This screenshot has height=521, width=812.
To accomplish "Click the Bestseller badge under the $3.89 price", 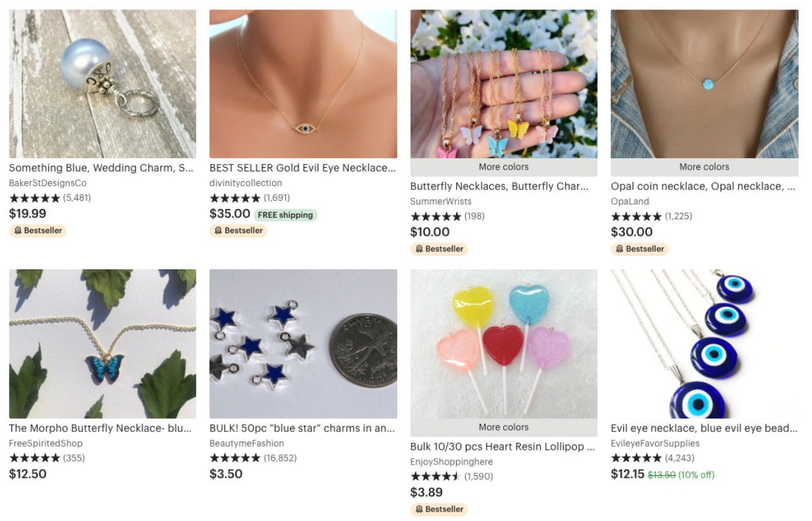I will (439, 510).
